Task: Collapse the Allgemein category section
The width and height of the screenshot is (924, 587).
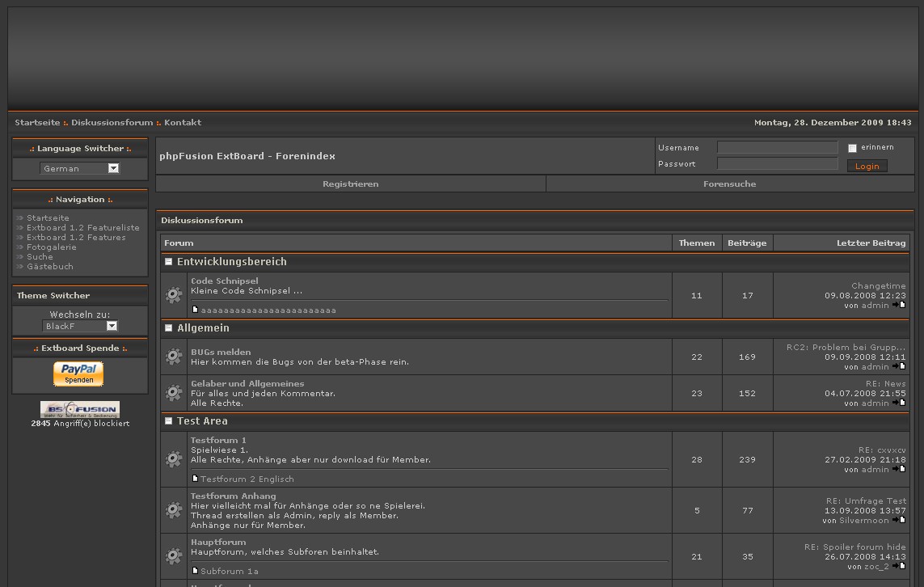Action: (169, 328)
